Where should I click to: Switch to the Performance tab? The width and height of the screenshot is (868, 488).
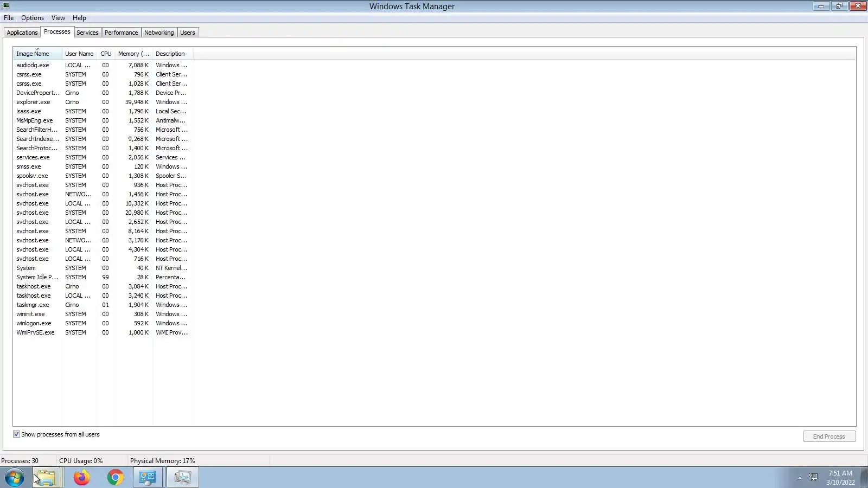(122, 33)
